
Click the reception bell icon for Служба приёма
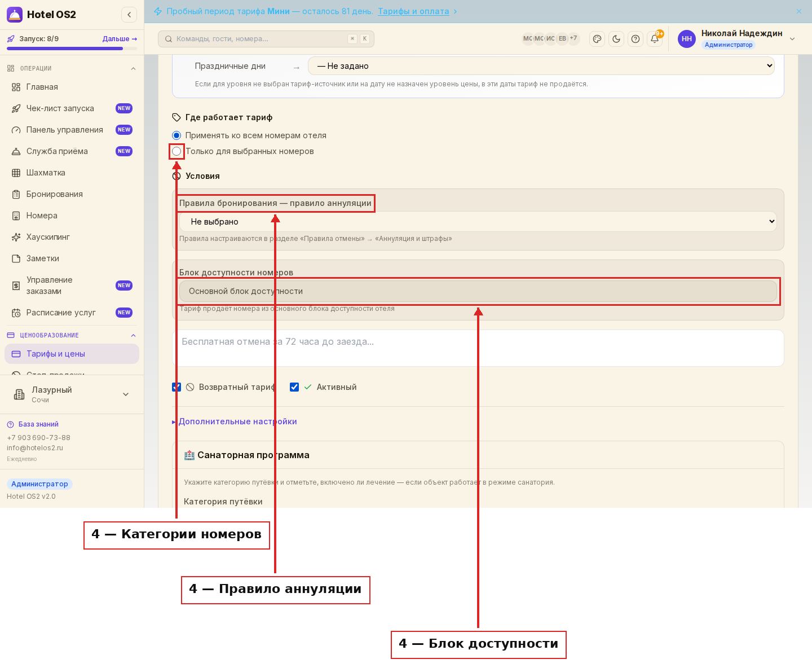coord(16,151)
